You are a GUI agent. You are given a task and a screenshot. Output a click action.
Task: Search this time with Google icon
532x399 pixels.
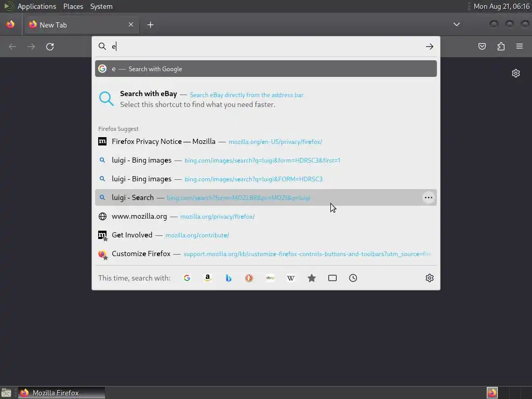point(187,278)
